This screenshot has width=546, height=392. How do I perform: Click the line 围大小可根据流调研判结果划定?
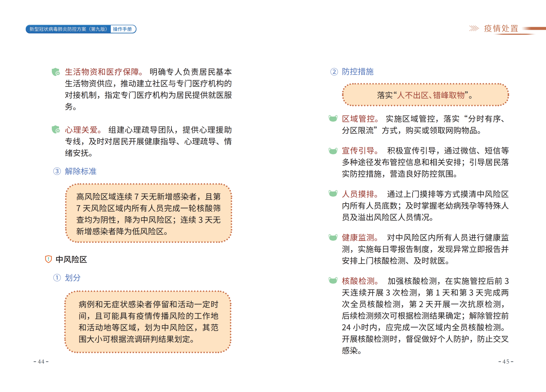click(136, 339)
